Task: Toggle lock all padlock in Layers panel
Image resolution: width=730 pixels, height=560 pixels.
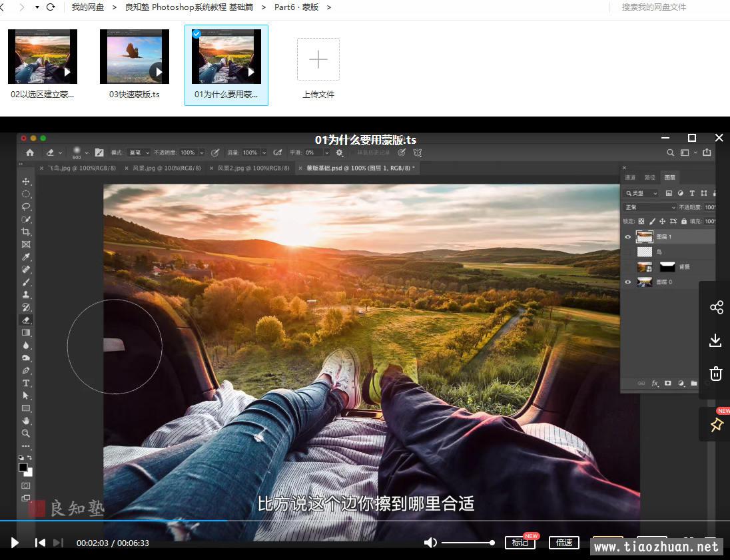Action: (x=683, y=221)
